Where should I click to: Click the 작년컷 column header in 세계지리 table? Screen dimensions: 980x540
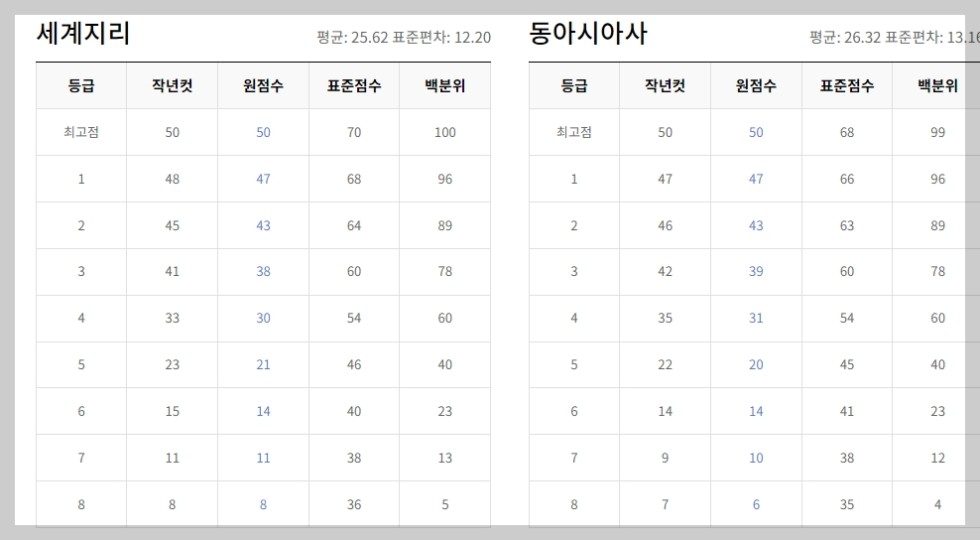coord(172,85)
